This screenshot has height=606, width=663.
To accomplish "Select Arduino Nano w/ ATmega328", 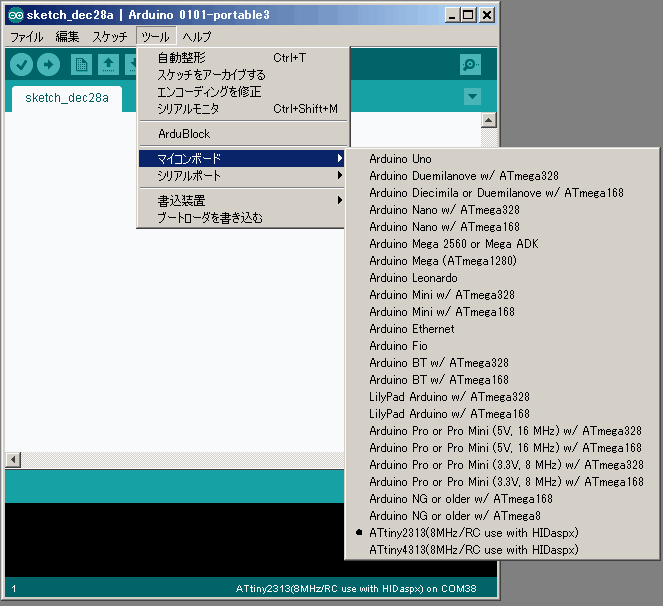I will [502, 209].
